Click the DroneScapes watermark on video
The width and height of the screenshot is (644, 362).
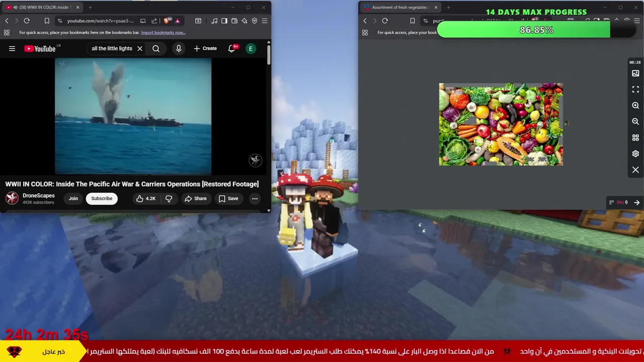pyautogui.click(x=256, y=160)
